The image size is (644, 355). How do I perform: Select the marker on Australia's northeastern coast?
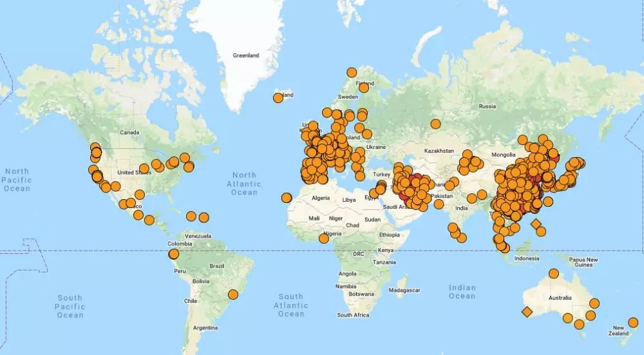point(594,303)
